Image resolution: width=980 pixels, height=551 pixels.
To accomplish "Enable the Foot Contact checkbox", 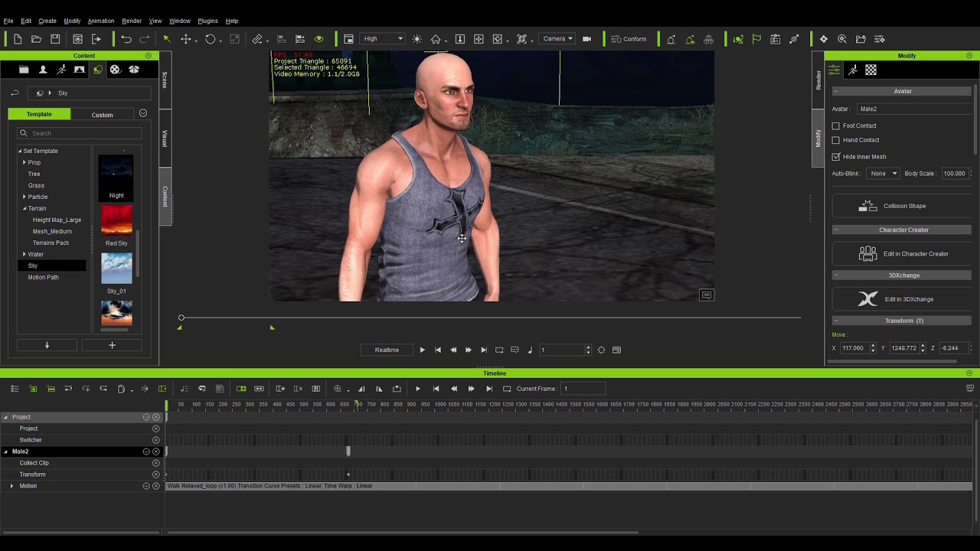I will 836,126.
